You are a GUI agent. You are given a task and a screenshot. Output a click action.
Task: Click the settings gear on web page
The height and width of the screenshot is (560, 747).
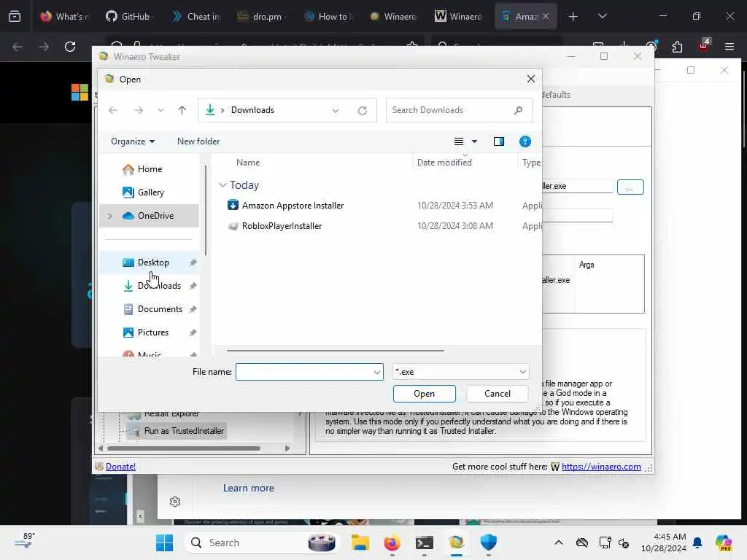click(x=175, y=502)
